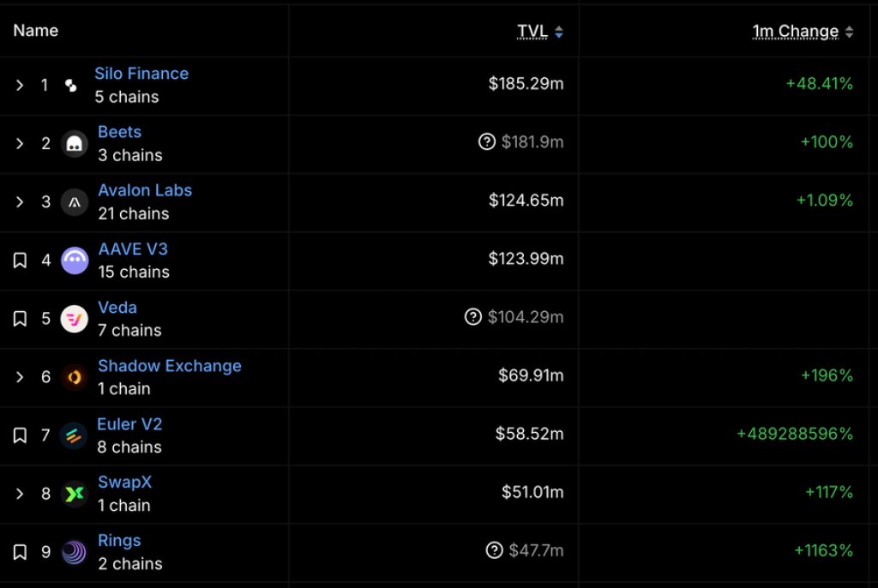Click the Beets ghost logo icon

(x=75, y=144)
